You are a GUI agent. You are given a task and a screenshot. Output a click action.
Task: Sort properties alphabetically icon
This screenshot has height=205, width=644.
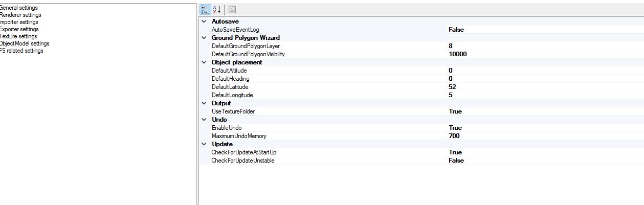(x=216, y=9)
